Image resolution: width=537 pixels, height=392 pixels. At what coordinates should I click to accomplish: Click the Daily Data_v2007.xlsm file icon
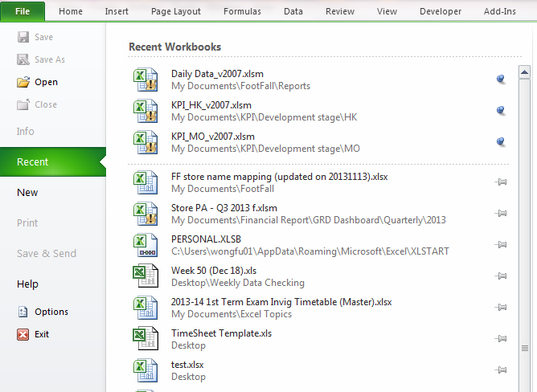pos(146,80)
